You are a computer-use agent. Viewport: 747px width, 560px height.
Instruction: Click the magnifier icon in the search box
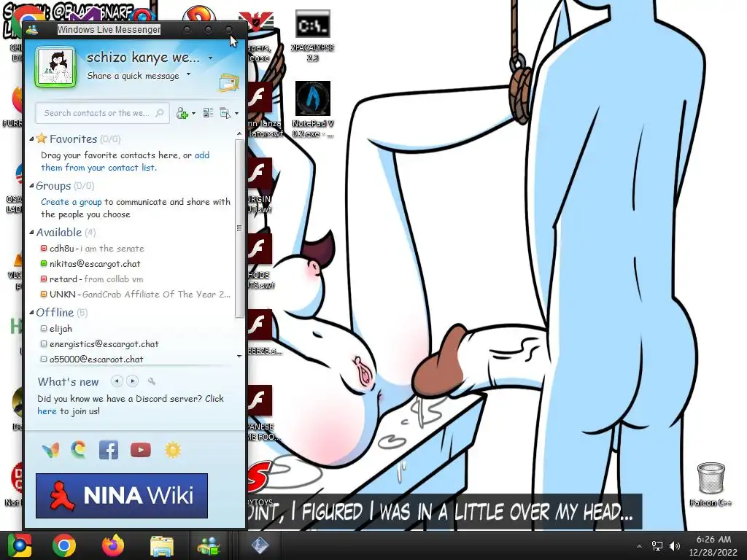pos(160,113)
